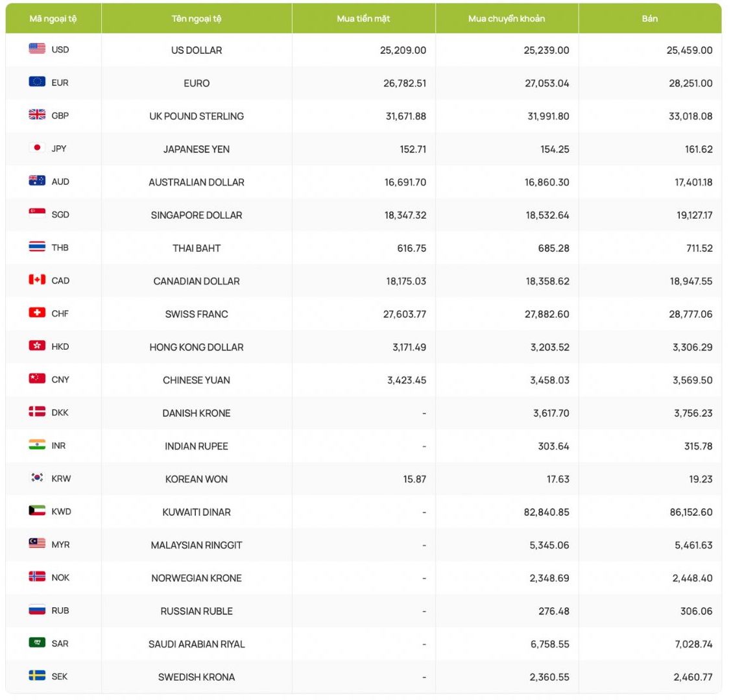
Task: Select 'UK POUND STERLING' name cell
Action: 197,117
